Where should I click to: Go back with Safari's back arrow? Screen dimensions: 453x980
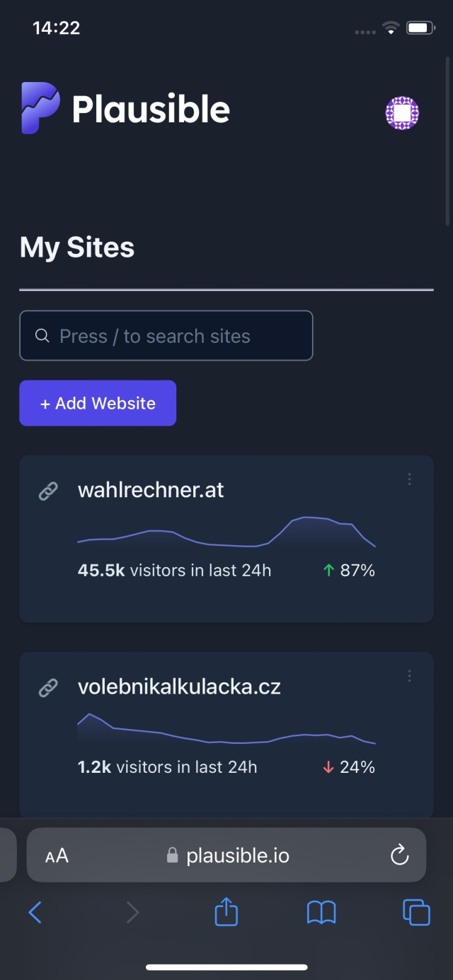click(35, 913)
